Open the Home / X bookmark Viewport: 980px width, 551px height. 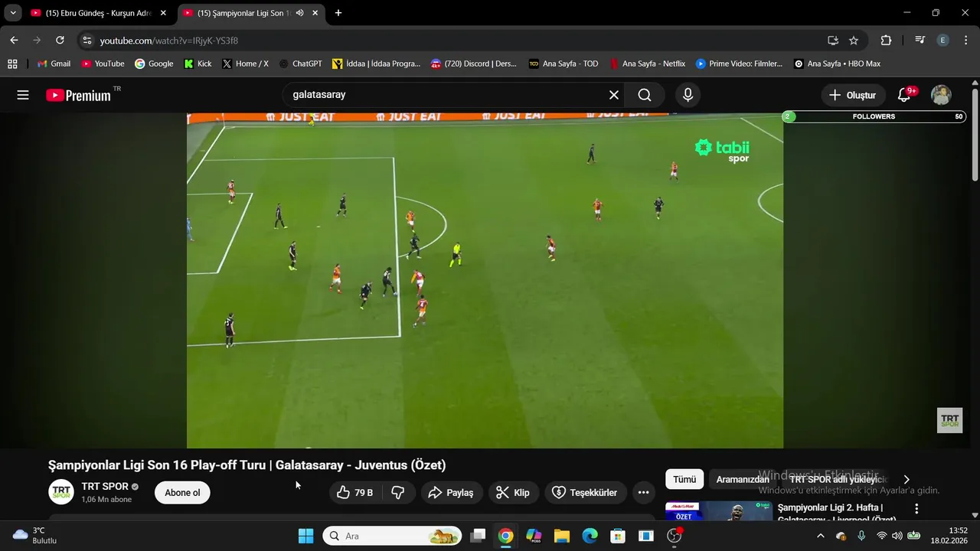point(245,64)
